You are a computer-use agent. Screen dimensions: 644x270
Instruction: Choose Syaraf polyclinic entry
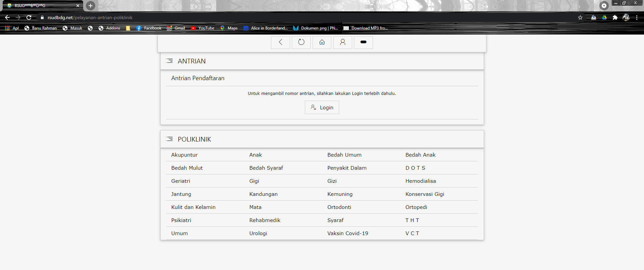point(335,220)
